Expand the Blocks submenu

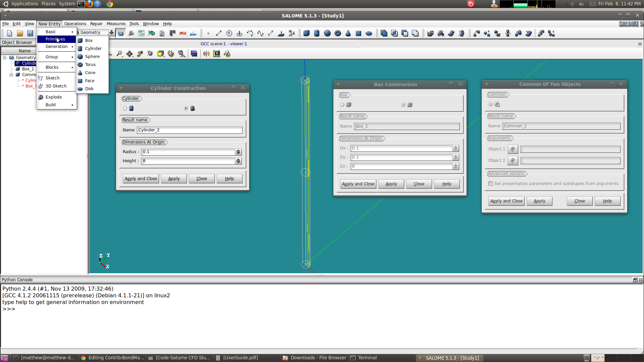click(x=56, y=67)
